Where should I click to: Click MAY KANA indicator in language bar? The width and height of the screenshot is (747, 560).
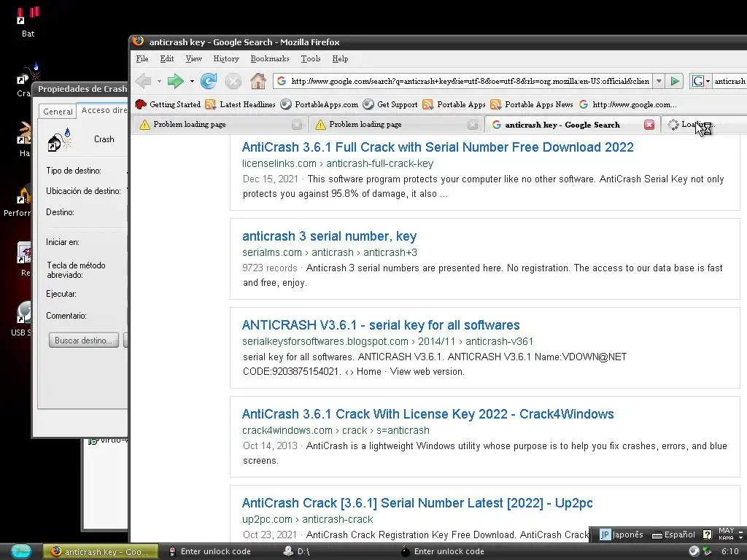click(x=726, y=534)
